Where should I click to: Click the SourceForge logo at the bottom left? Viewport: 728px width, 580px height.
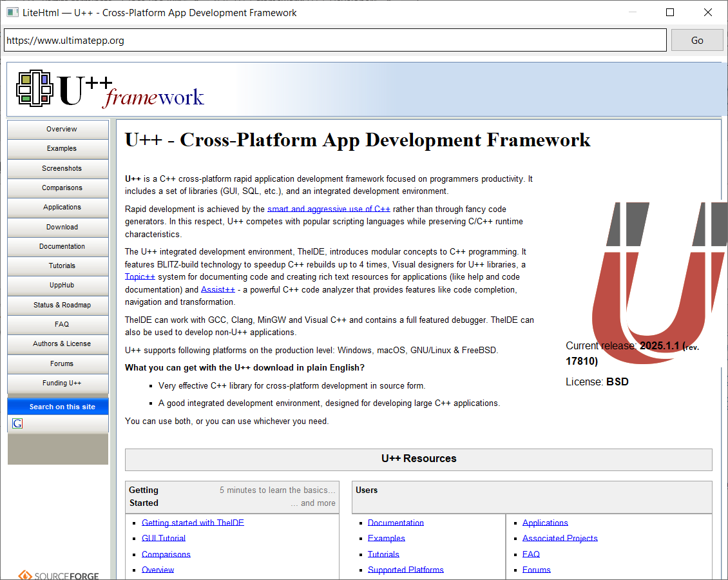point(59,575)
